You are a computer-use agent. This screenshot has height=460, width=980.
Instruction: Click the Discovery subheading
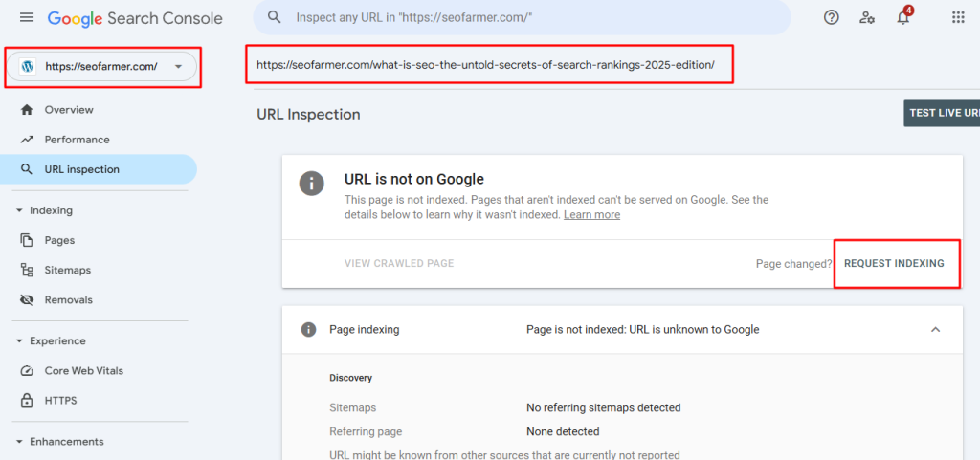(x=350, y=379)
